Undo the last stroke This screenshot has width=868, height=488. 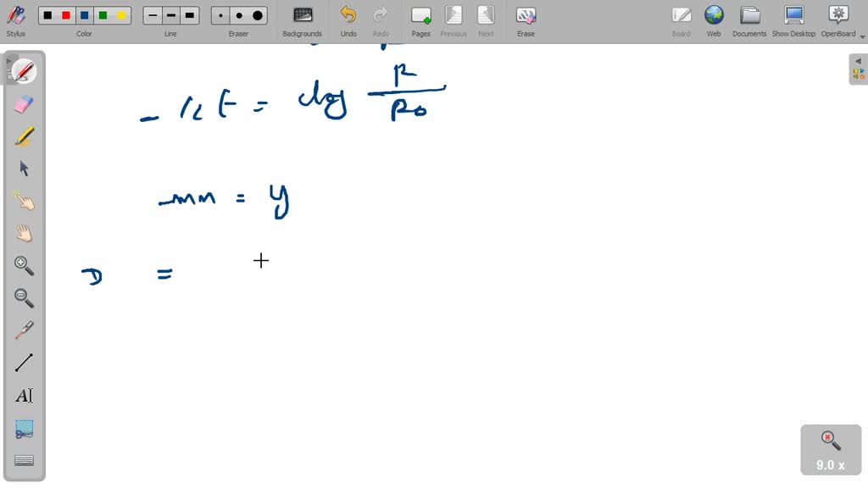(x=348, y=21)
